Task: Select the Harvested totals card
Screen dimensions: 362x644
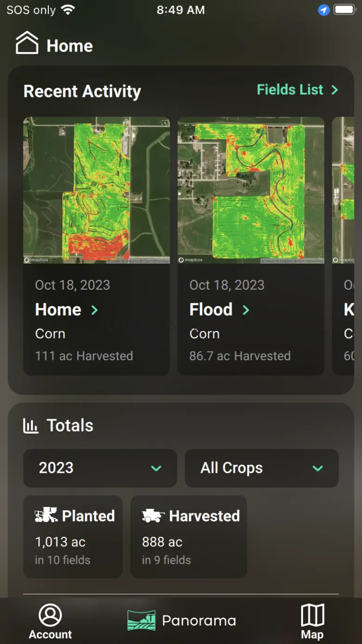Action: 188,536
